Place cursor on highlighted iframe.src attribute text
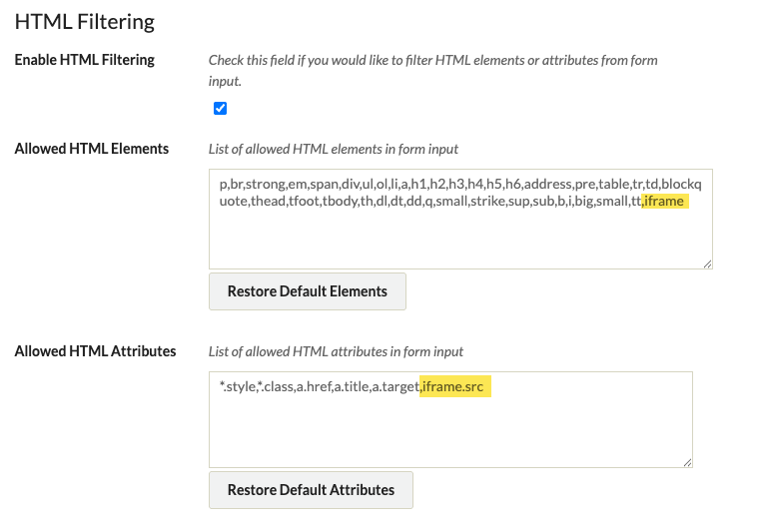This screenshot has height=532, width=771. (x=452, y=386)
